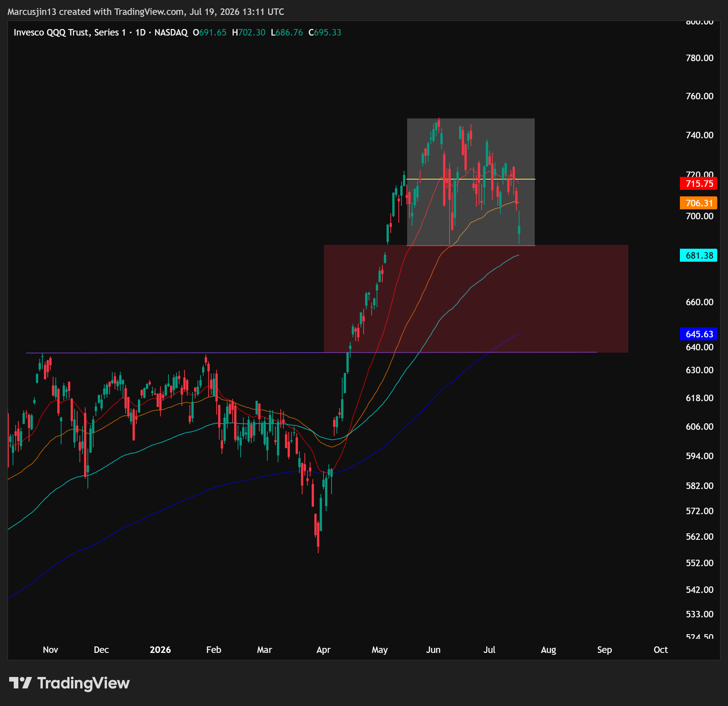Click the 618.00 price axis label
This screenshot has width=728, height=706.
coord(700,398)
